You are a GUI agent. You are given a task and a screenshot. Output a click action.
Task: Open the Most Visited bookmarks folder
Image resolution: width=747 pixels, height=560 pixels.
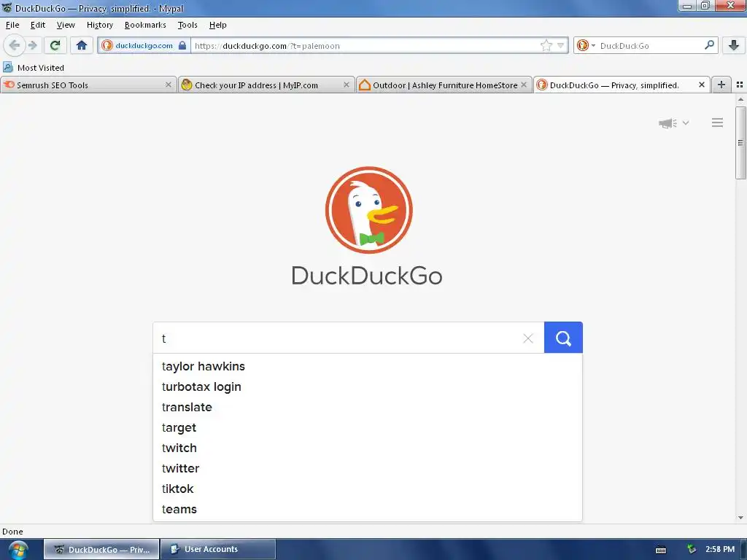(34, 68)
